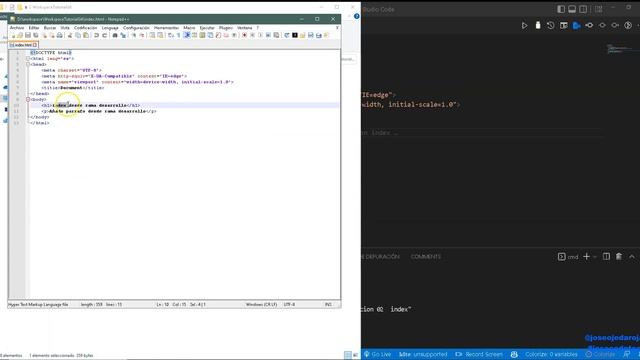Open Archivo menu in Notepad++
Viewport: 640px width, 360px height.
[x=17, y=28]
